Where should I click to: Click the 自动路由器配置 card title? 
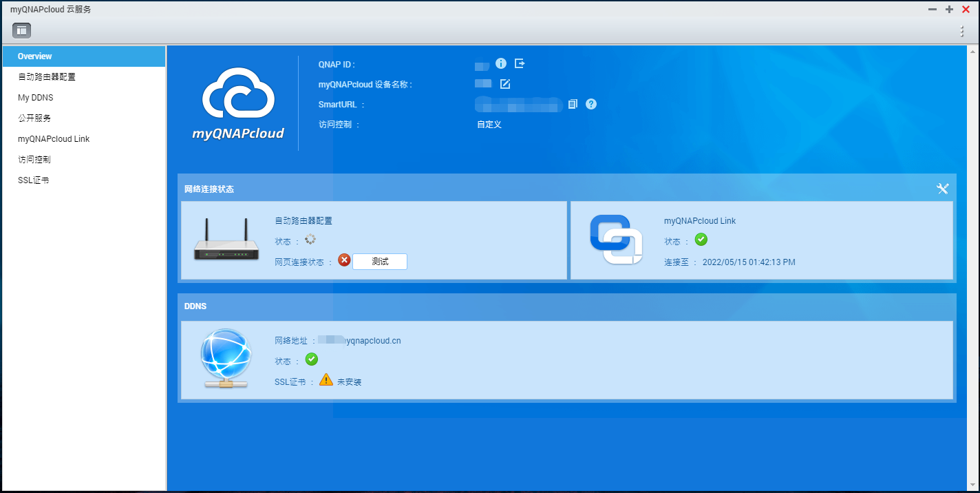coord(303,221)
